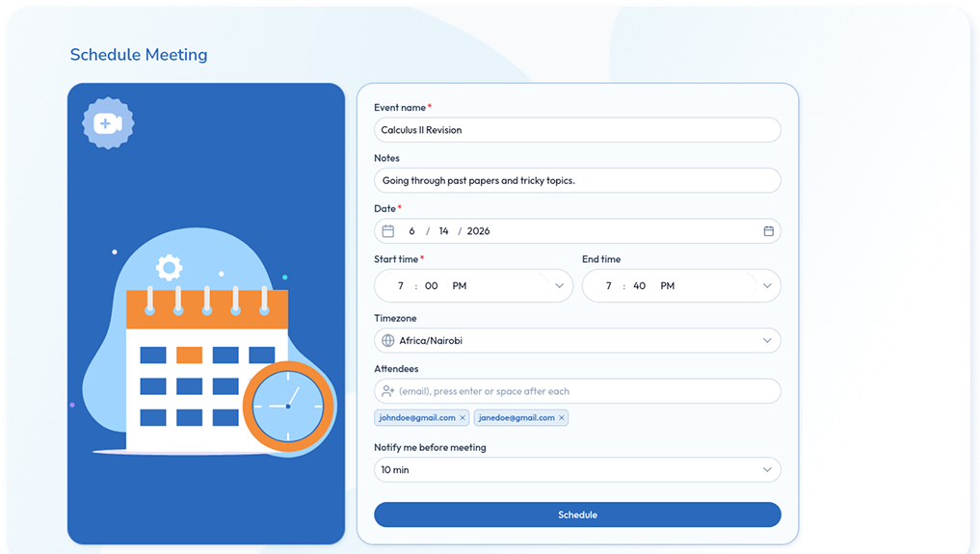This screenshot has width=980, height=554.
Task: Click the attendees email input field
Action: 577,391
